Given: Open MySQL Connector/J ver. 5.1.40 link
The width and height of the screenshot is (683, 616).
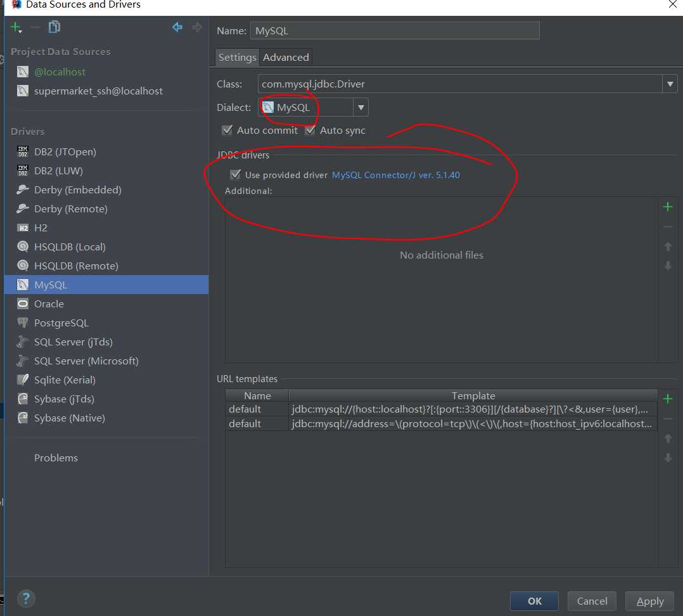Looking at the screenshot, I should click(x=396, y=175).
